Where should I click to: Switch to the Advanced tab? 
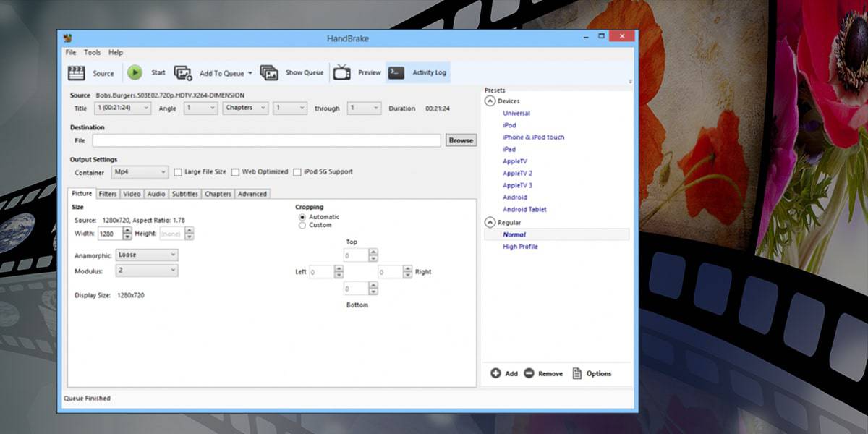click(x=252, y=194)
